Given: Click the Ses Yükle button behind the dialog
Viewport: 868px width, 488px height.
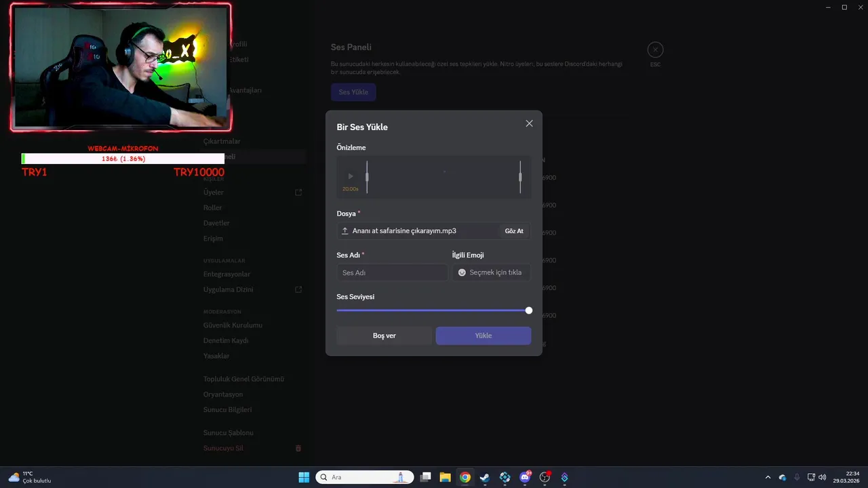Looking at the screenshot, I should [x=353, y=92].
